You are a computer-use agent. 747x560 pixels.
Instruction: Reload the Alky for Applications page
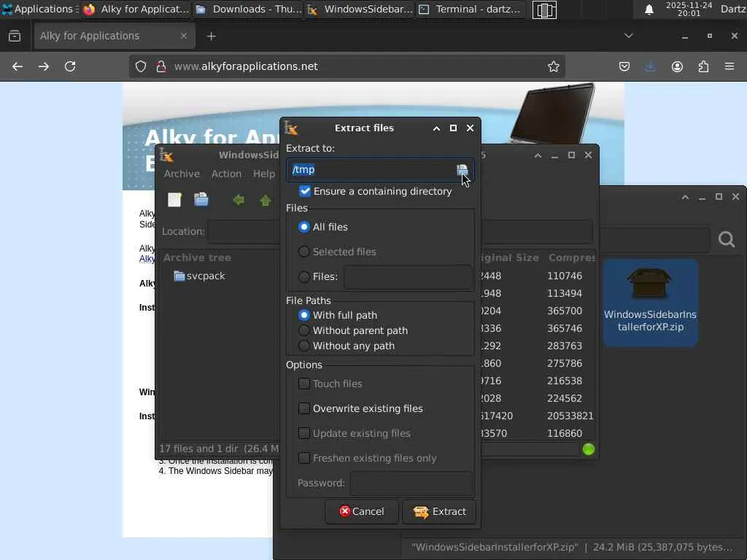coord(70,66)
